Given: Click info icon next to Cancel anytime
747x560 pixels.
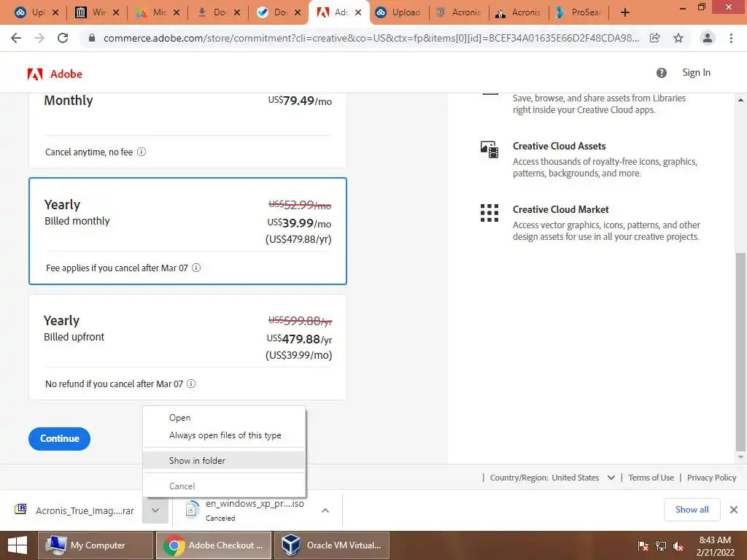Looking at the screenshot, I should [x=142, y=152].
